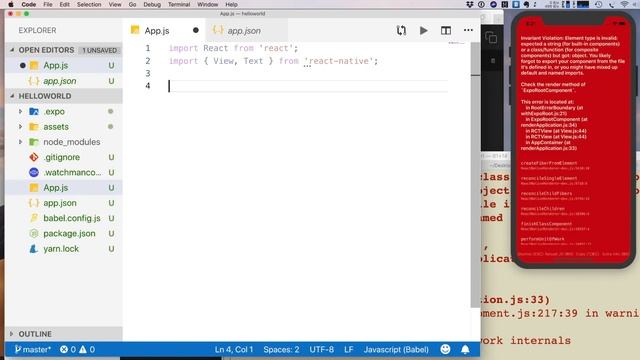Screen dimensions: 640x360
Task: Open .gitignore in the file tree
Action: [x=64, y=157]
